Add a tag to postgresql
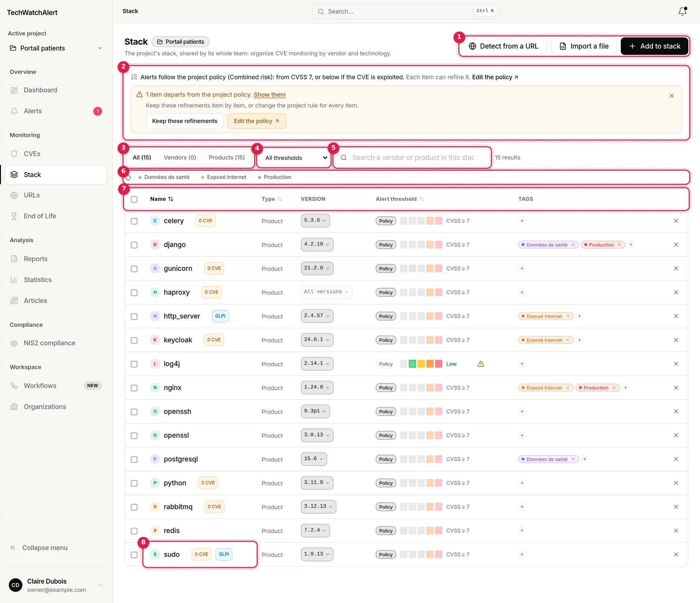 point(585,459)
